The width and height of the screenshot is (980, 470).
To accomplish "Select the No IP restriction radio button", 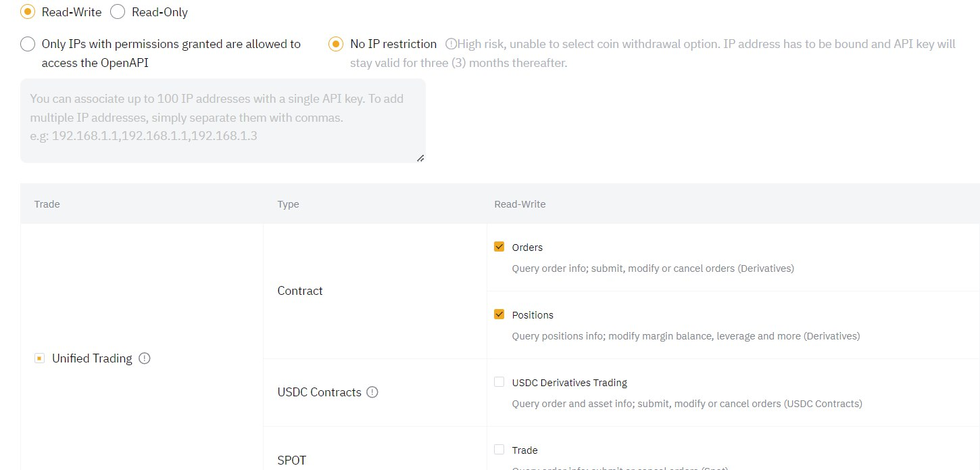I will point(335,45).
